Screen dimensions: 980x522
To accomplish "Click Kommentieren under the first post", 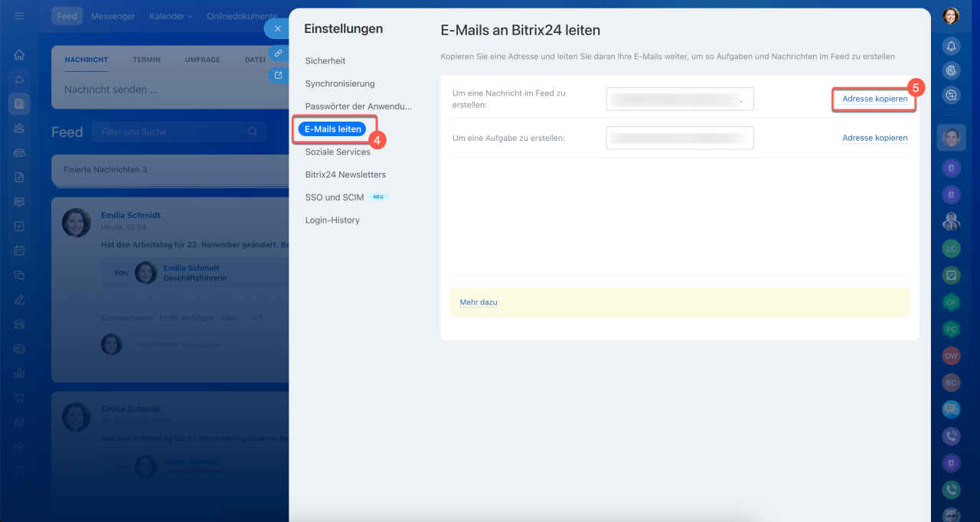I will pyautogui.click(x=127, y=318).
